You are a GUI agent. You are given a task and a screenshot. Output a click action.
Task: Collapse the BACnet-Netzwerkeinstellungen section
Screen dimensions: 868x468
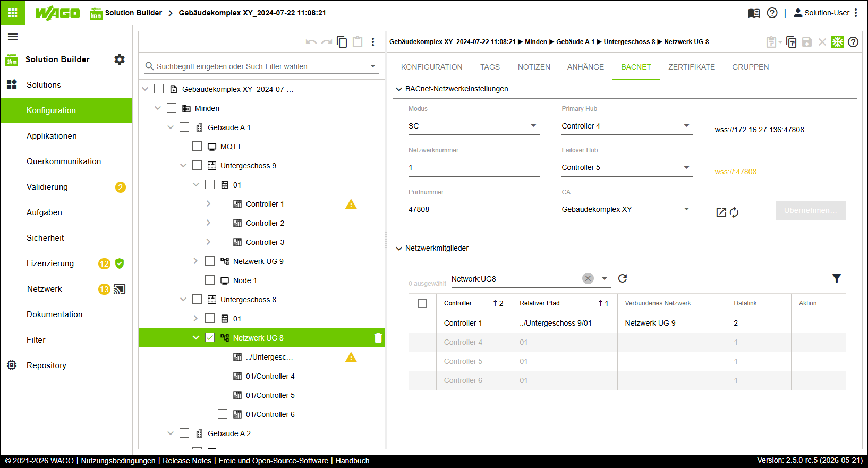[x=399, y=89]
